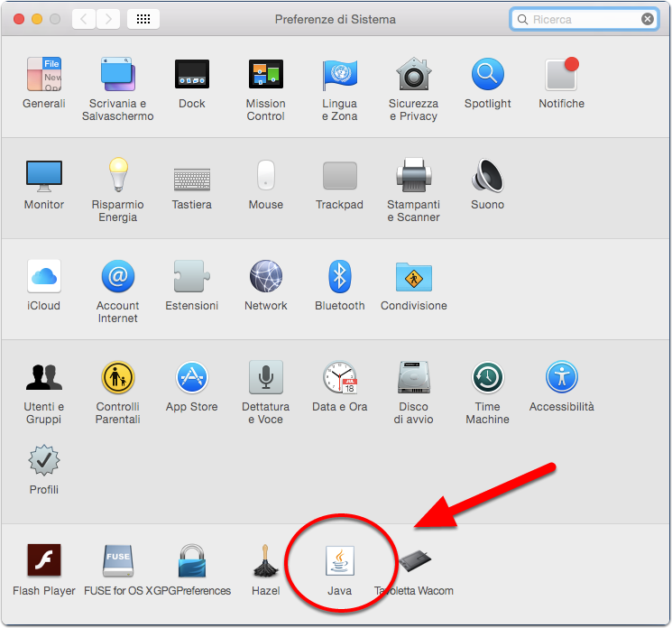
Task: Open Tavoletta Wacom preferences
Action: [x=414, y=560]
